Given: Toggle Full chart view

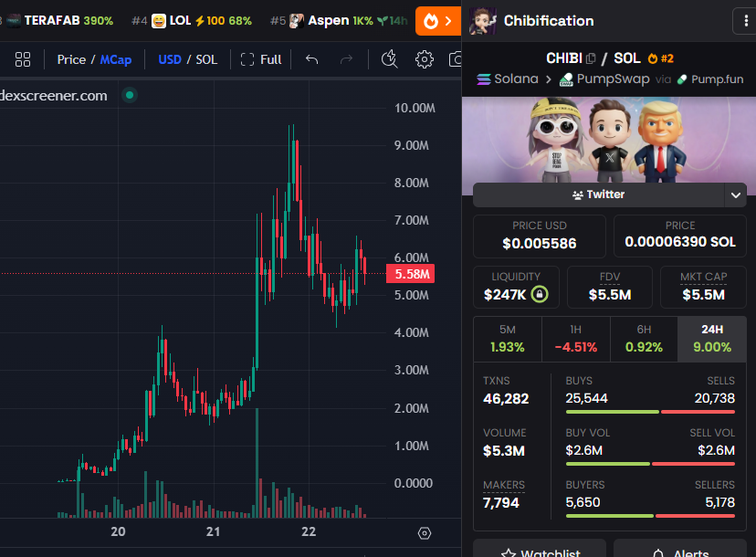Looking at the screenshot, I should [x=261, y=59].
